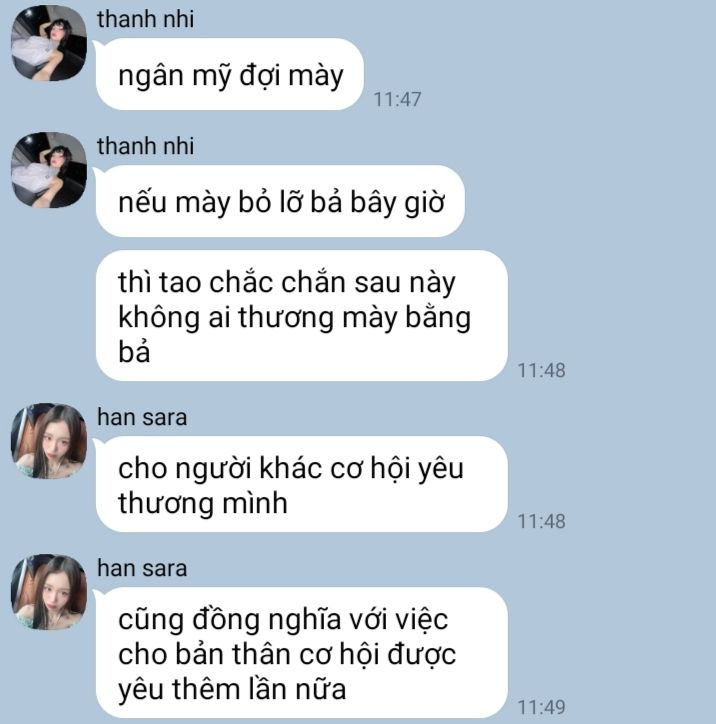716x724 pixels.
Task: Tap the text line 'yêu thêm lần nữa'
Action: (x=232, y=689)
